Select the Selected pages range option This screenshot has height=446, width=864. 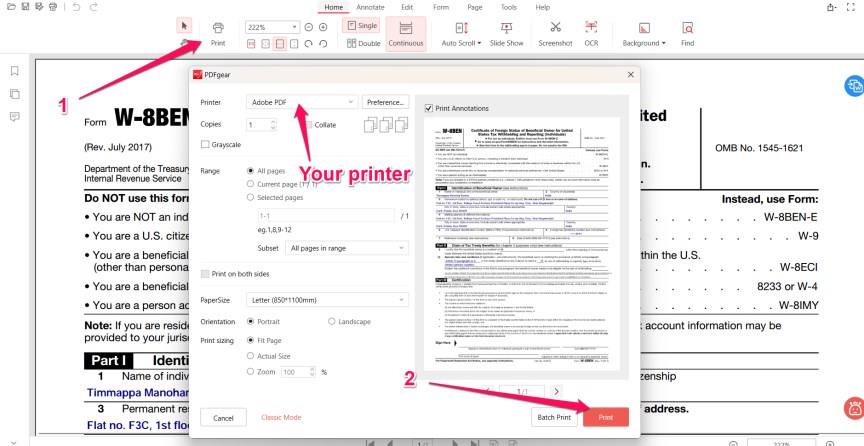pyautogui.click(x=251, y=197)
